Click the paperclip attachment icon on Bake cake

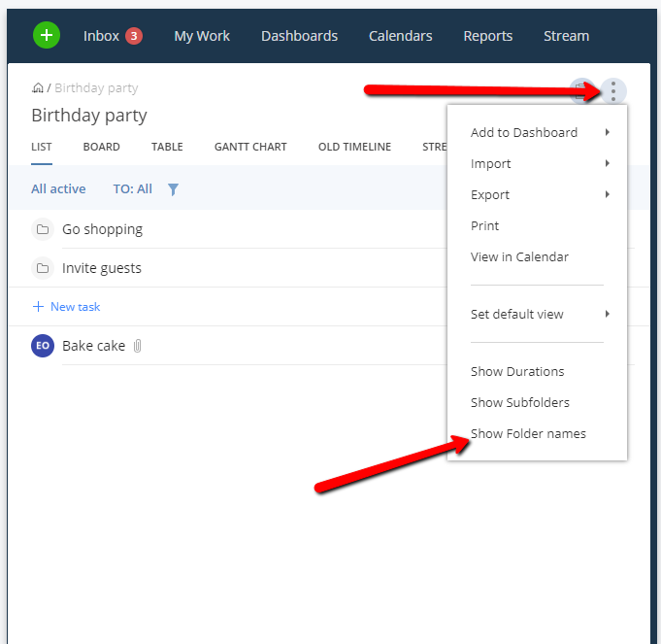[138, 346]
